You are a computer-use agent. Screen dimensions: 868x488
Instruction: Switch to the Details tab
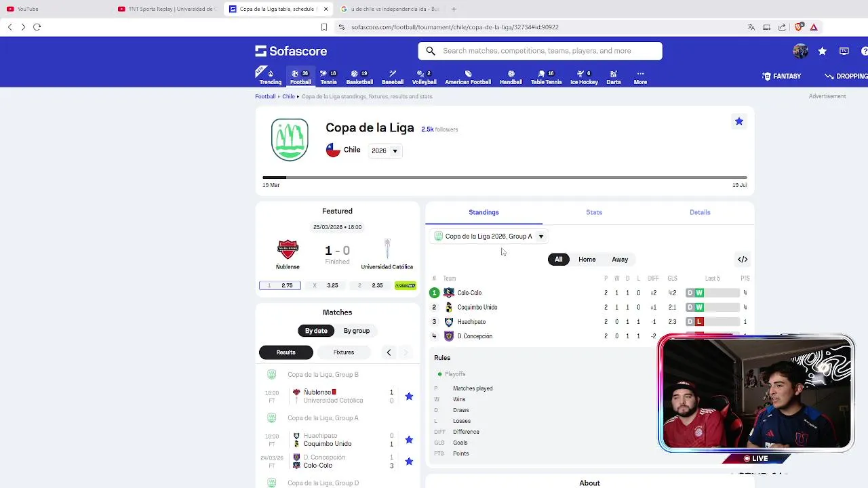coord(700,212)
